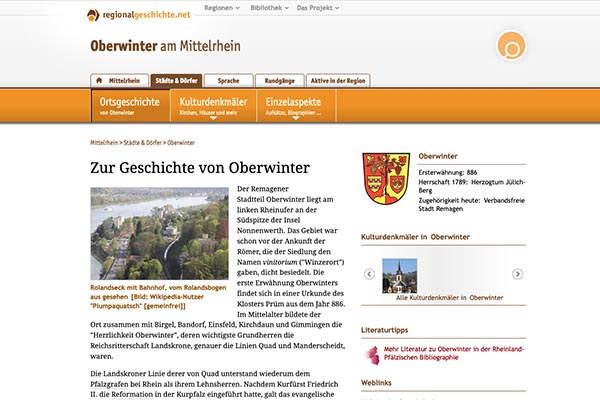Click the Rheinland-Pfalz bibliography map icon
Viewport: 600px width, 400px height.
point(373,354)
